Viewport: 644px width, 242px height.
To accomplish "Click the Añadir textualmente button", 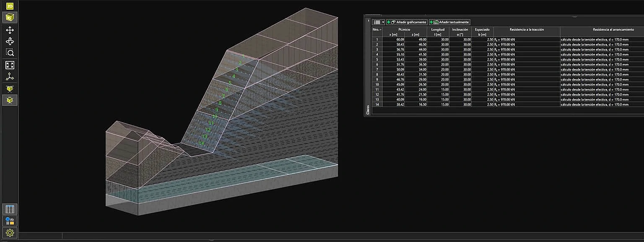I will point(449,22).
